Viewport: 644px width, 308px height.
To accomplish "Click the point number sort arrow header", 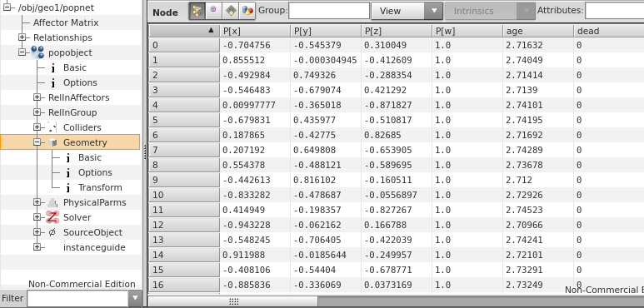I will [x=184, y=31].
